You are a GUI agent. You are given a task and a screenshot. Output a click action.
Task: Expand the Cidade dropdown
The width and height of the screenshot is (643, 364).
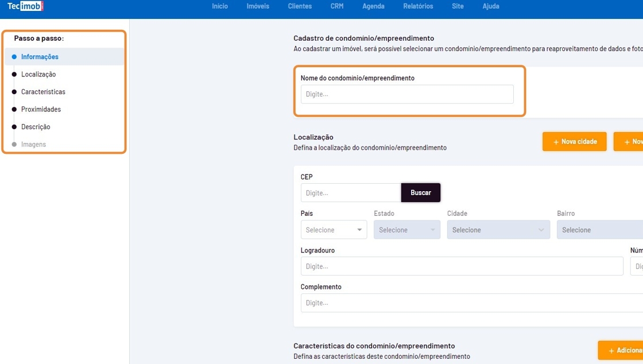[x=498, y=230]
